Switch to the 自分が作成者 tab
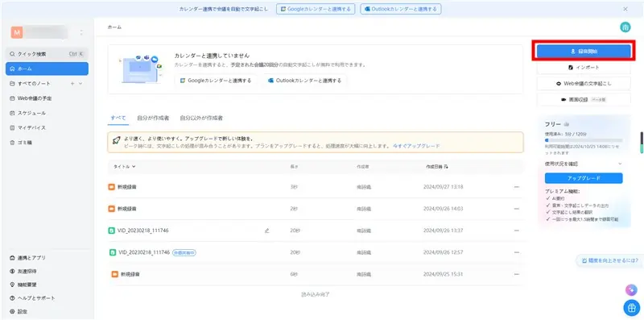Image resolution: width=644 pixels, height=320 pixels. pos(153,118)
